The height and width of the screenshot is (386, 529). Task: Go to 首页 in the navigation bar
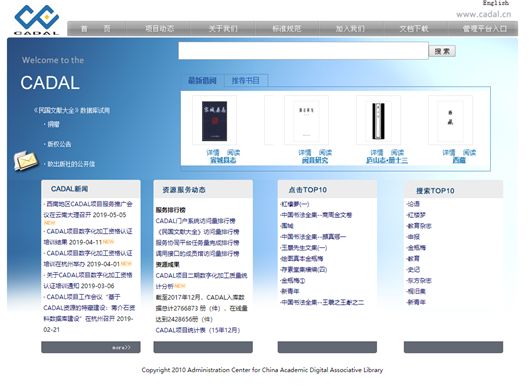pyautogui.click(x=96, y=29)
